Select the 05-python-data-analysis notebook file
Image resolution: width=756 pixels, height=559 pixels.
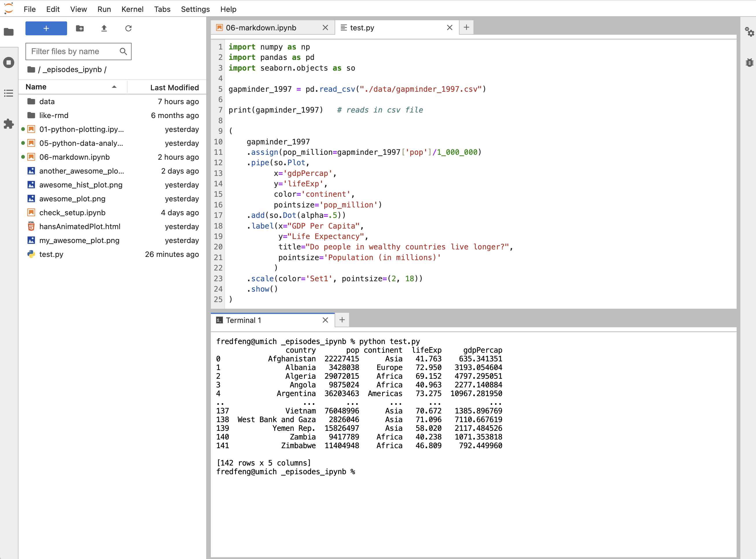click(112, 143)
